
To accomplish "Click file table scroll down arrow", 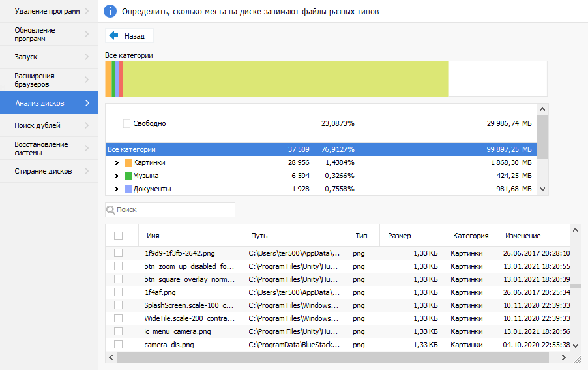I will click(575, 346).
